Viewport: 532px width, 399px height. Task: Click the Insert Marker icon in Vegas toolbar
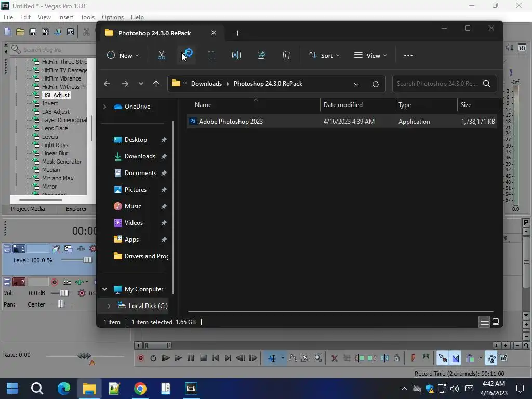pyautogui.click(x=413, y=358)
